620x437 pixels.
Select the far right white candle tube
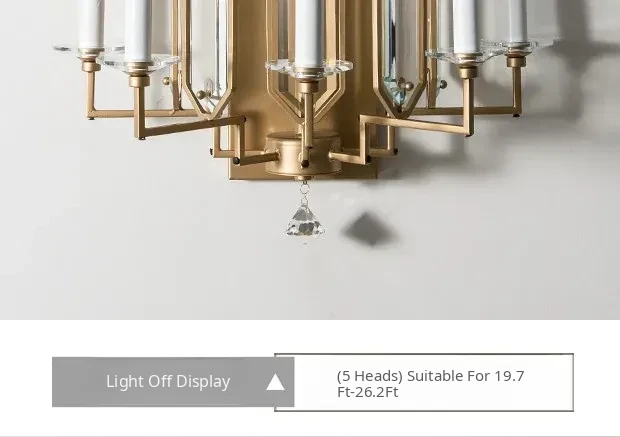click(516, 21)
